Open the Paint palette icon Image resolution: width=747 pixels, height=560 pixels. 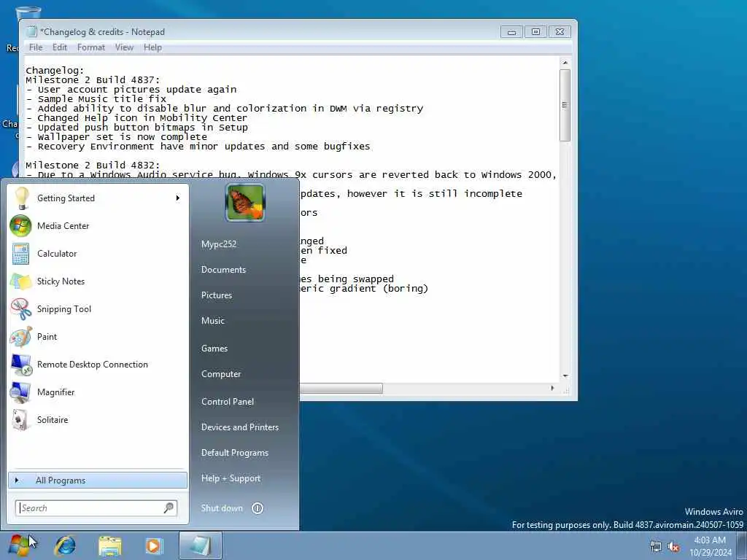20,337
